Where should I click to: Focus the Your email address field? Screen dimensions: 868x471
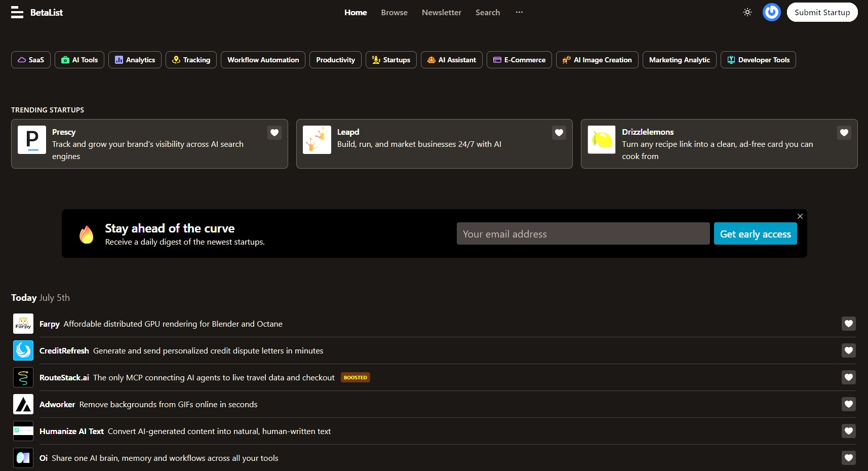click(x=583, y=233)
